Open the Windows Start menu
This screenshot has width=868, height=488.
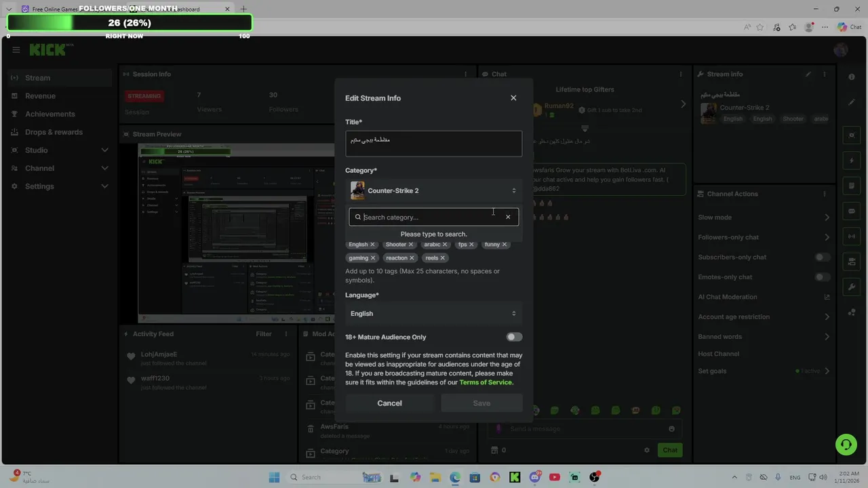tap(274, 477)
